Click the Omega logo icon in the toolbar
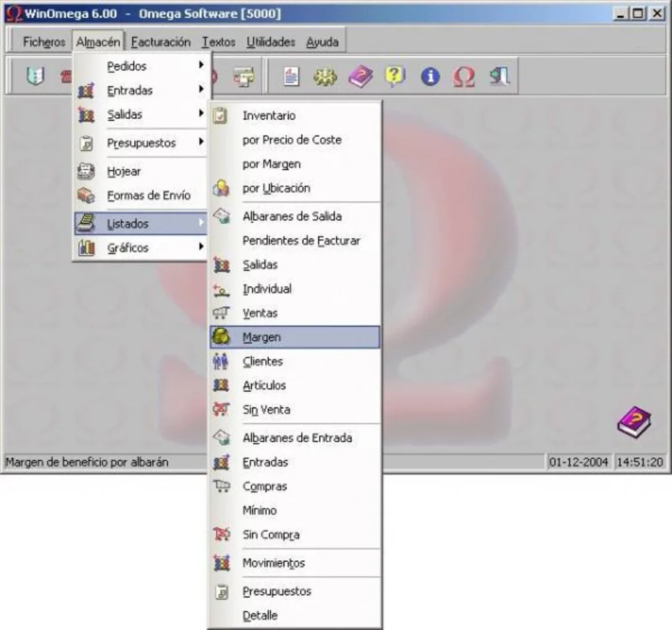672x630 pixels. pyautogui.click(x=464, y=76)
